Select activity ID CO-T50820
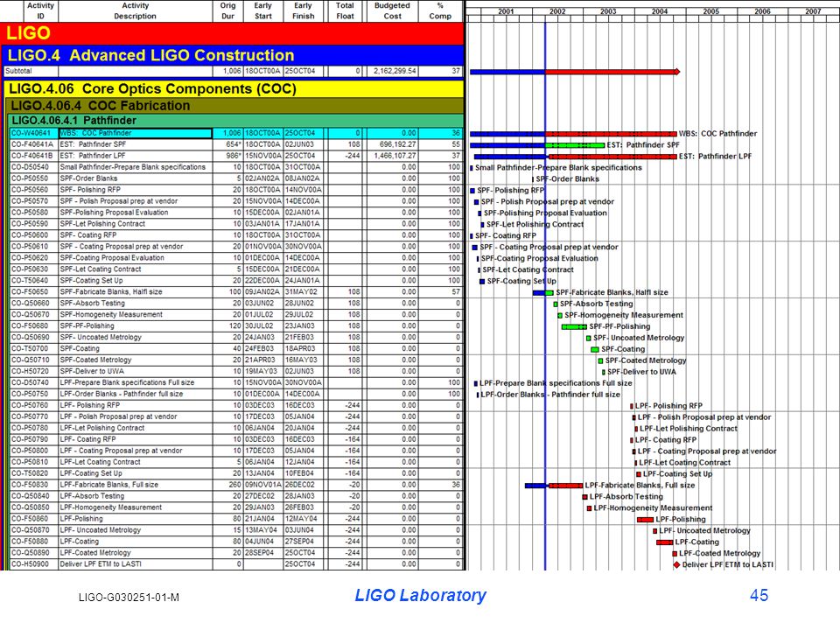The image size is (840, 630). point(30,473)
